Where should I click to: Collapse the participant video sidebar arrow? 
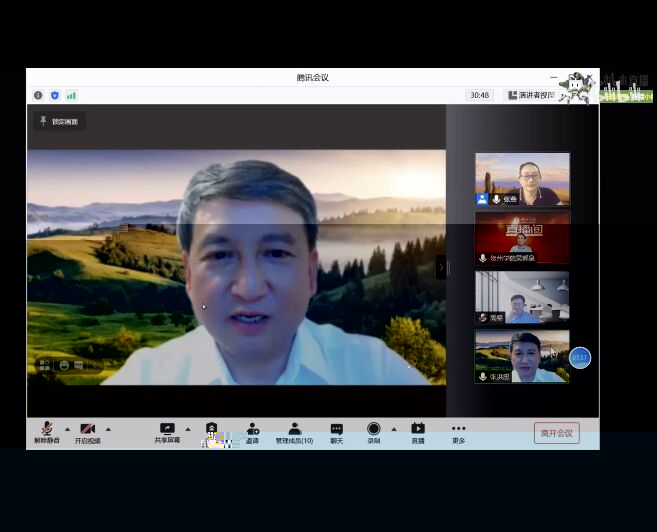[441, 267]
